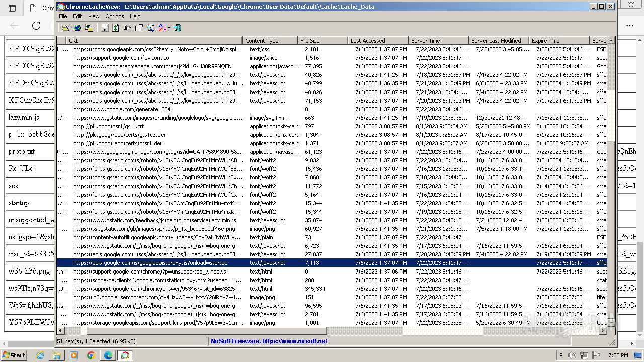Select the pki.goog/gsr1/gsr1.crt row
The height and width of the screenshot is (362, 644).
332,126
